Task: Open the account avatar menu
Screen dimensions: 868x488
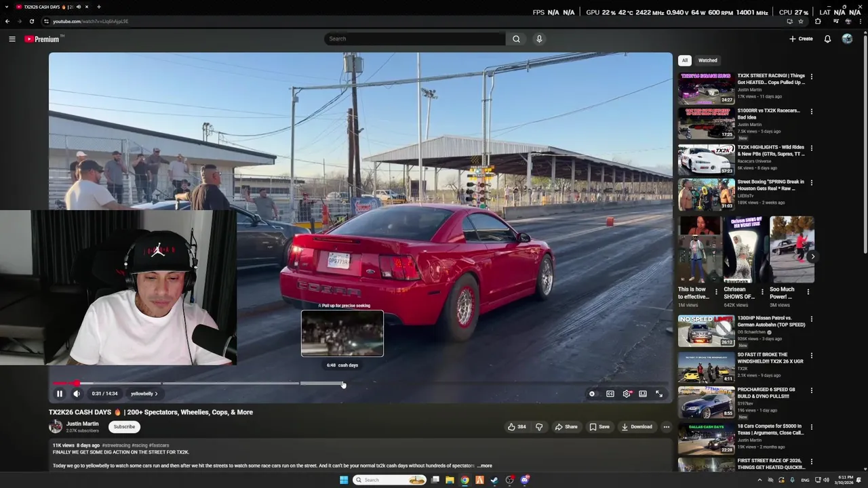Action: [847, 39]
